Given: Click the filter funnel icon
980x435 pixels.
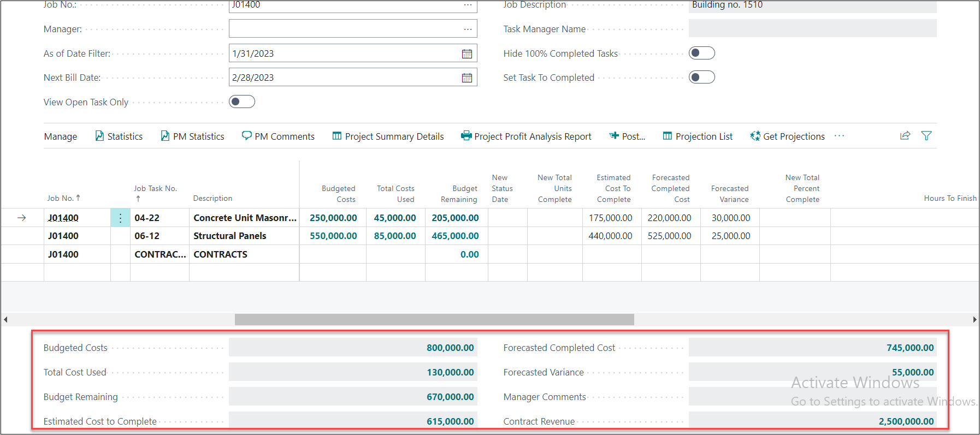Looking at the screenshot, I should point(926,136).
